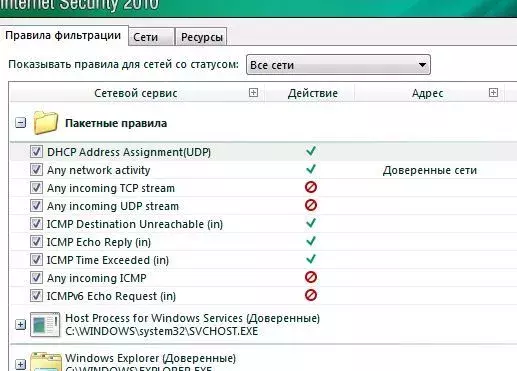The image size is (517, 371).
Task: Uncheck ICMP Time Exceeded (in) rule
Action: (x=36, y=260)
